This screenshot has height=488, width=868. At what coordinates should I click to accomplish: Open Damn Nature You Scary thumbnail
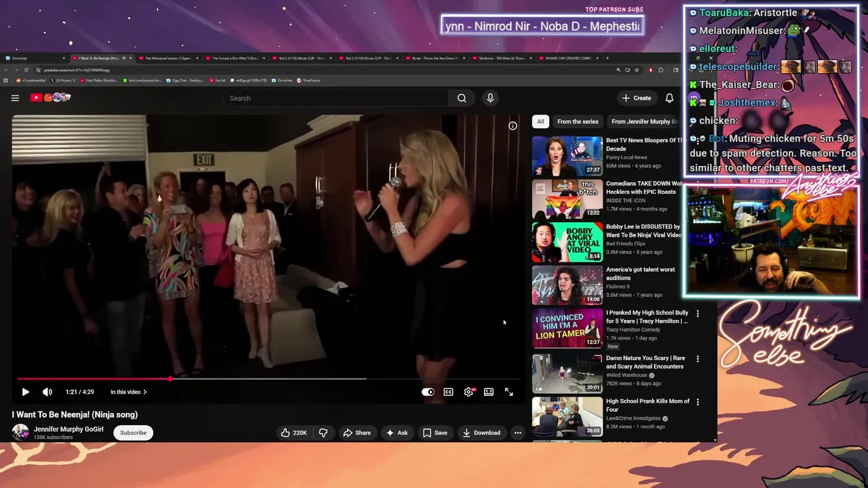tap(567, 373)
